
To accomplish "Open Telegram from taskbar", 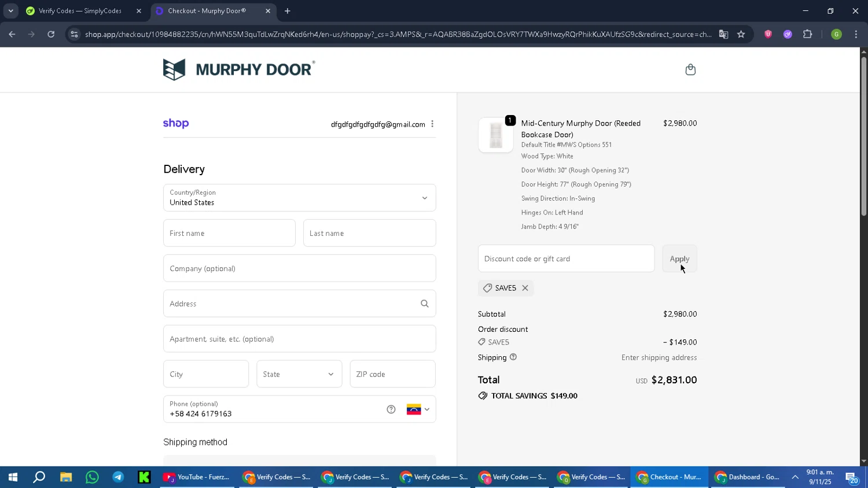I will tap(118, 477).
